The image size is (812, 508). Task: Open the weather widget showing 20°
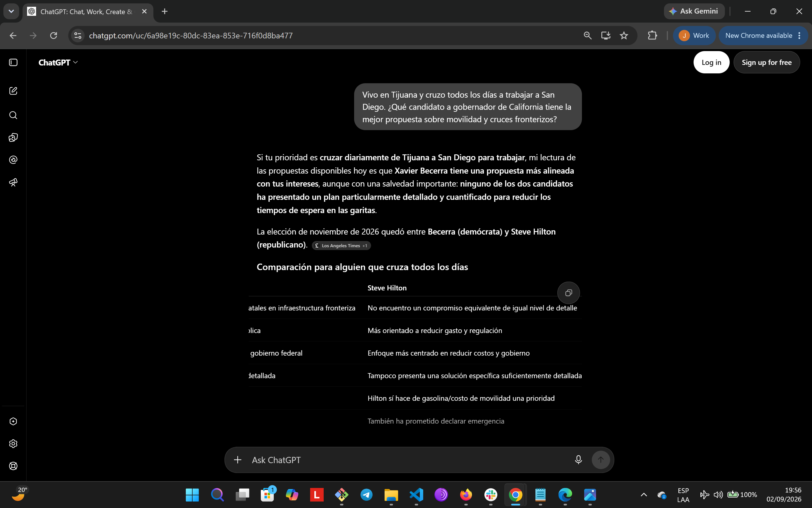point(19,494)
